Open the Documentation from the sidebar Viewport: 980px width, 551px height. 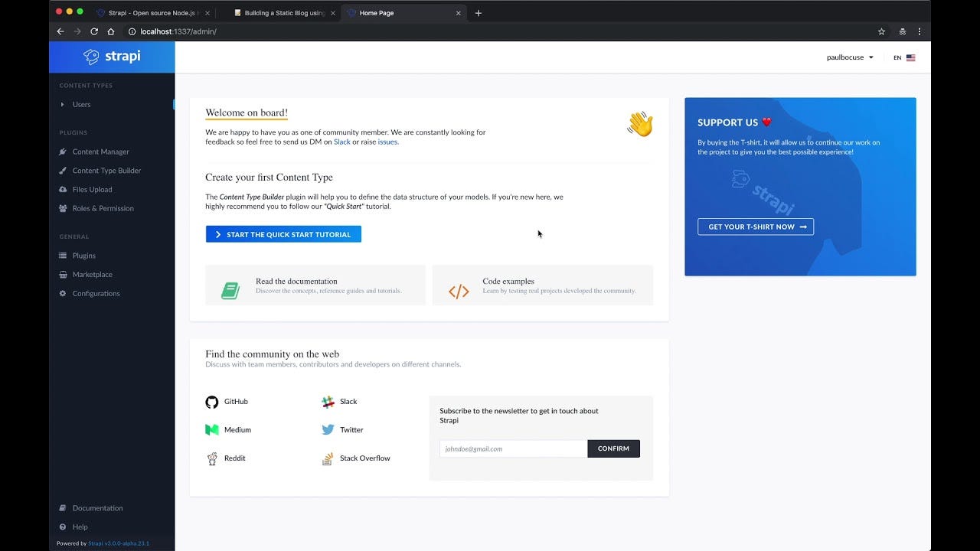[94, 507]
